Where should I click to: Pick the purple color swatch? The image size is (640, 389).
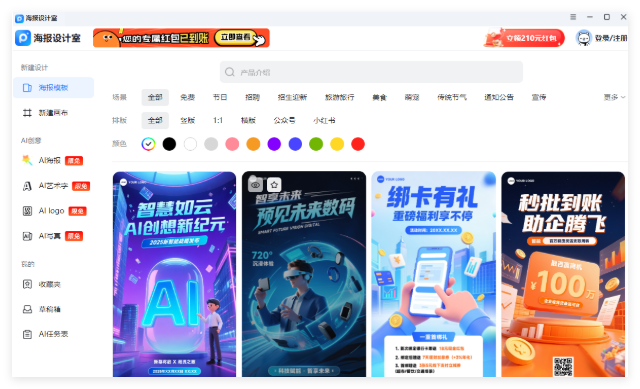[x=274, y=144]
